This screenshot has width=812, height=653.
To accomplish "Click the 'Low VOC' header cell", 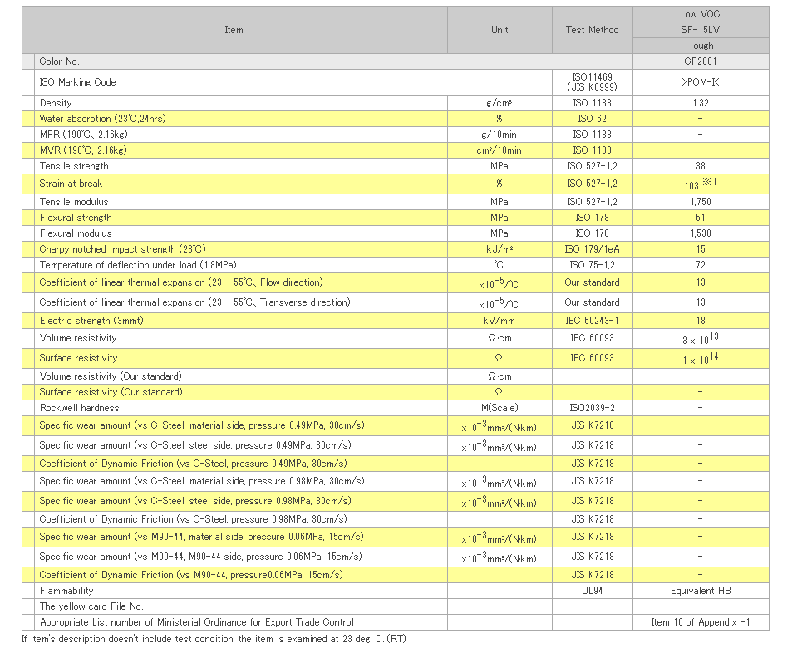I will pos(701,14).
